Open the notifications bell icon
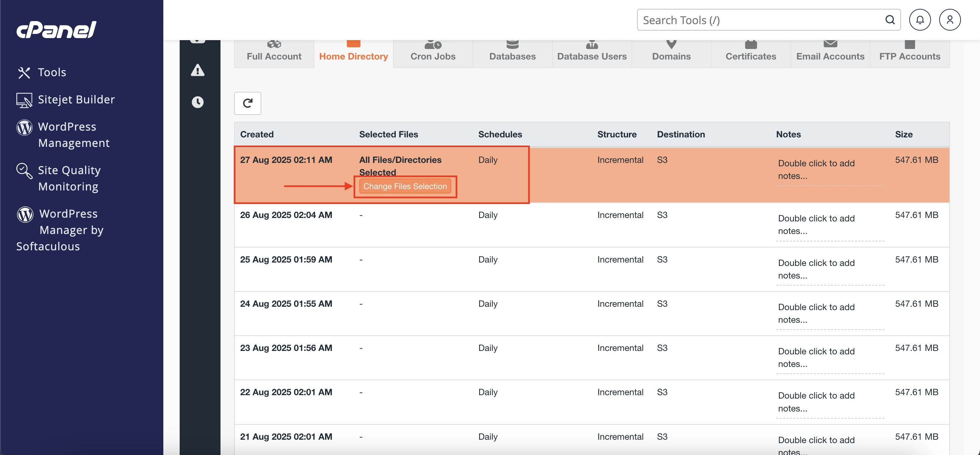Viewport: 980px width, 455px height. click(x=919, y=20)
